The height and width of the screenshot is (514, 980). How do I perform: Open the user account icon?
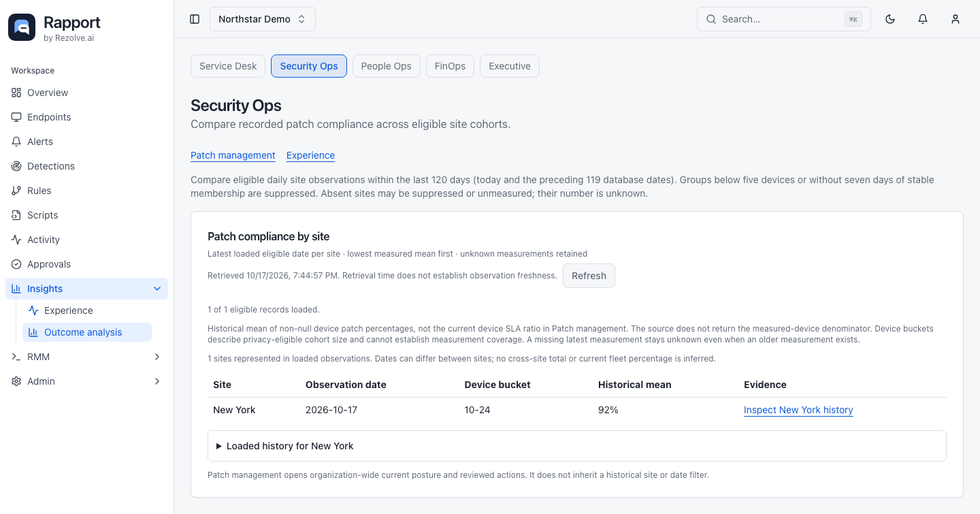point(955,19)
